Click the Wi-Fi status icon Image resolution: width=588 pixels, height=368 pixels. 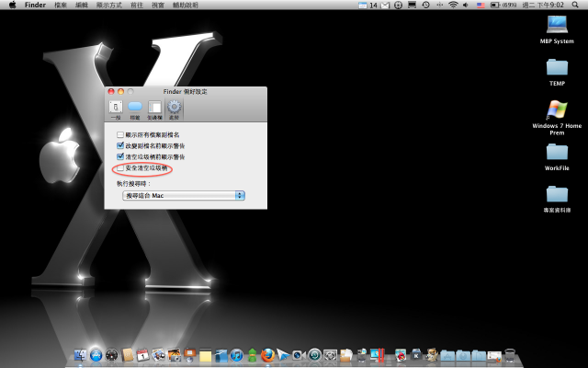coord(453,5)
